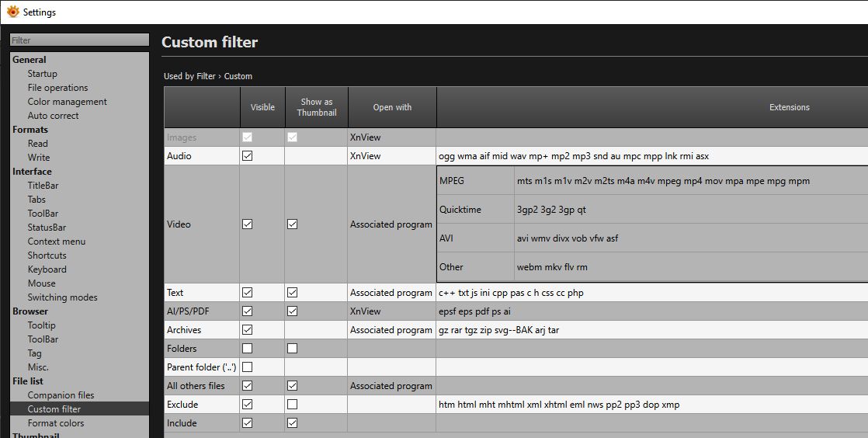Viewport: 868px width, 438px height.
Task: Toggle AI/PS/PDF Visible checkbox
Action: click(248, 311)
